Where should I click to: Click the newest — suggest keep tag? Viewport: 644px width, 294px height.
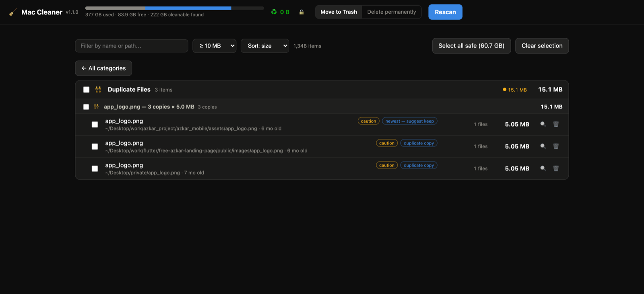410,121
